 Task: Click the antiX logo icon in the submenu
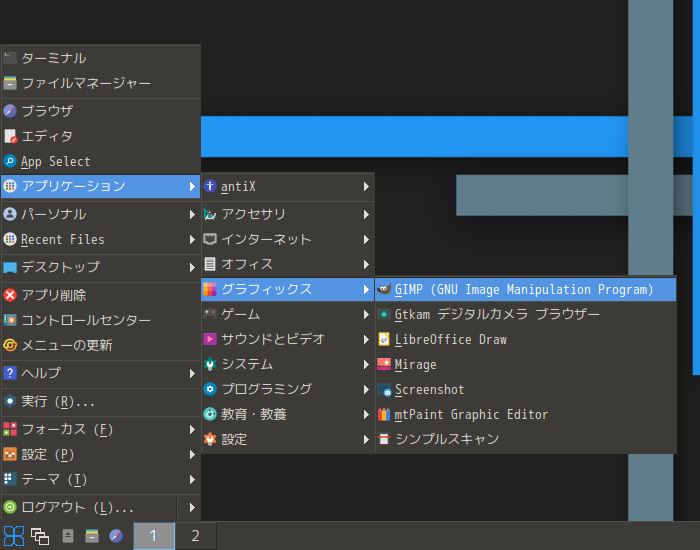pyautogui.click(x=210, y=186)
